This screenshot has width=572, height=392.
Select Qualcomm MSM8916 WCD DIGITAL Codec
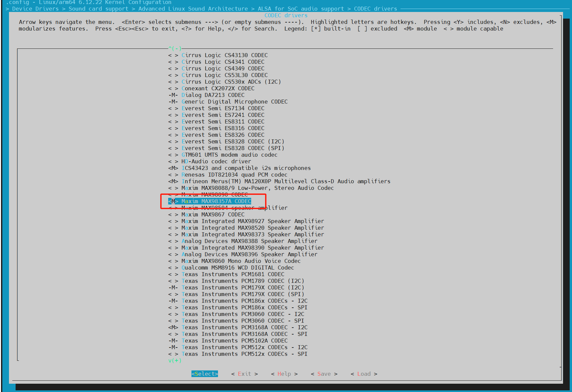[231, 268]
